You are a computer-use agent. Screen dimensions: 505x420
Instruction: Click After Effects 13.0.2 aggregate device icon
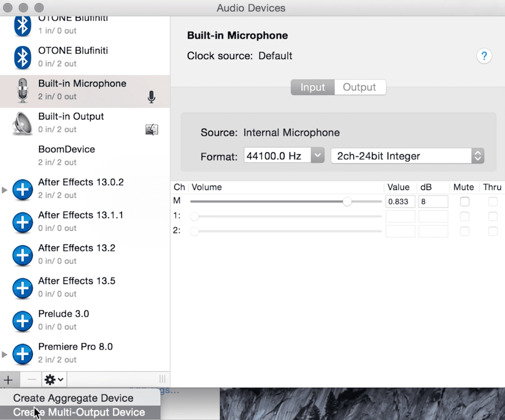click(22, 189)
